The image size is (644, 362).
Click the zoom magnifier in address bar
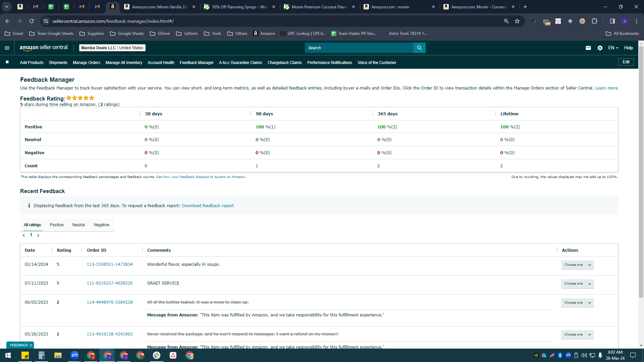[x=506, y=21]
